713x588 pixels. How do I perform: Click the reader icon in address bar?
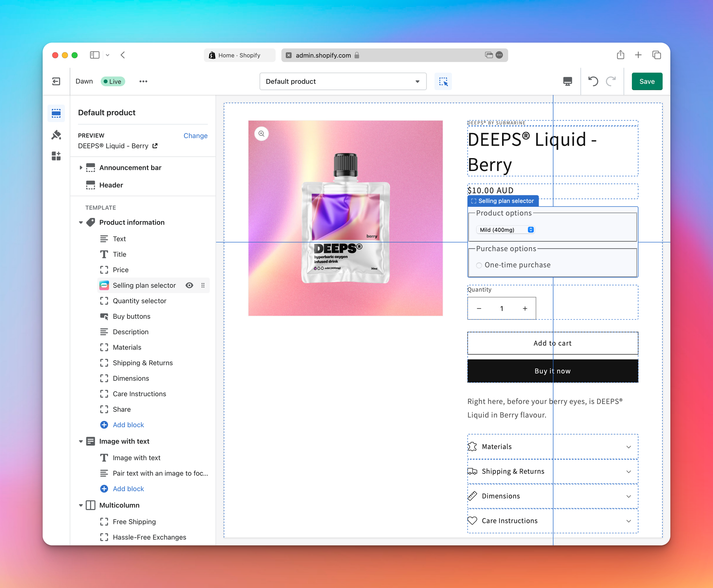(489, 55)
